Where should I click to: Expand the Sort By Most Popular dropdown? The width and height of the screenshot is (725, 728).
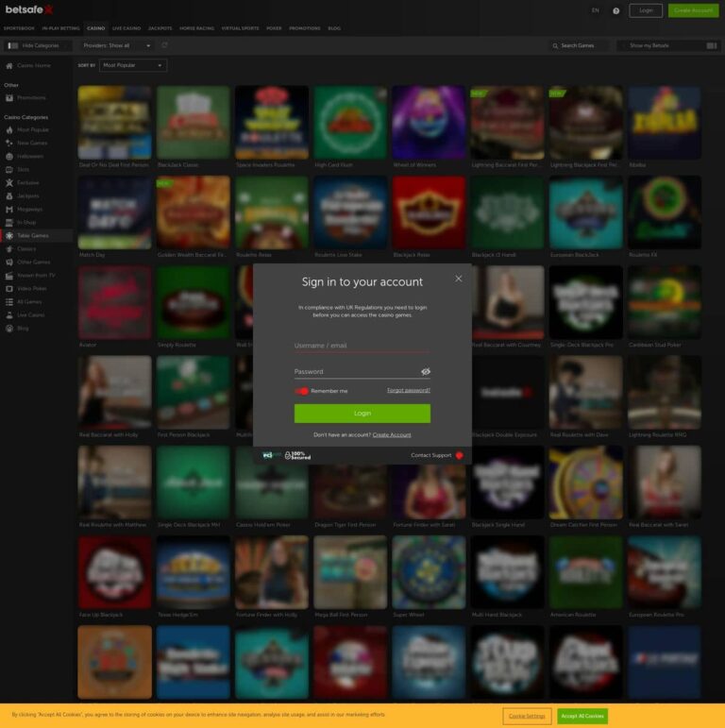click(x=133, y=65)
